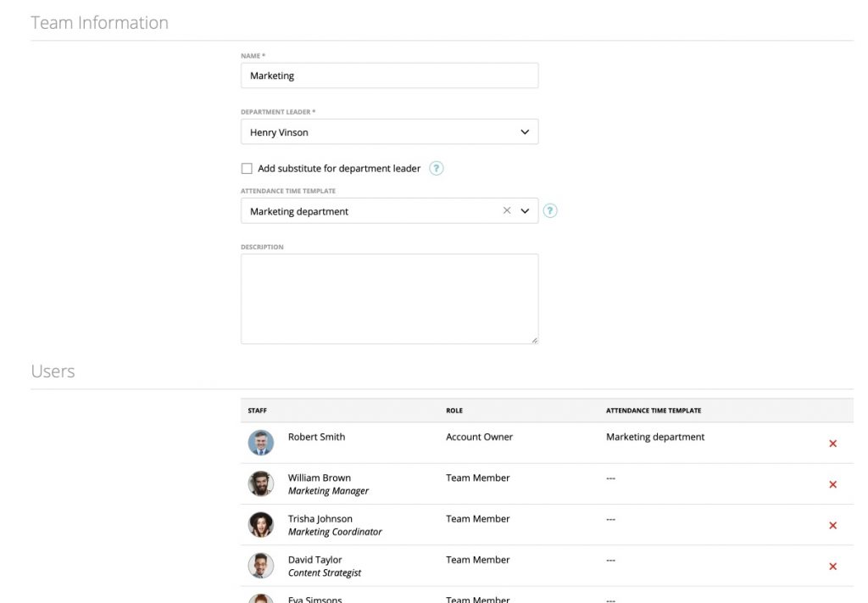
Task: Open the substitute leader help tooltip
Action: (436, 168)
